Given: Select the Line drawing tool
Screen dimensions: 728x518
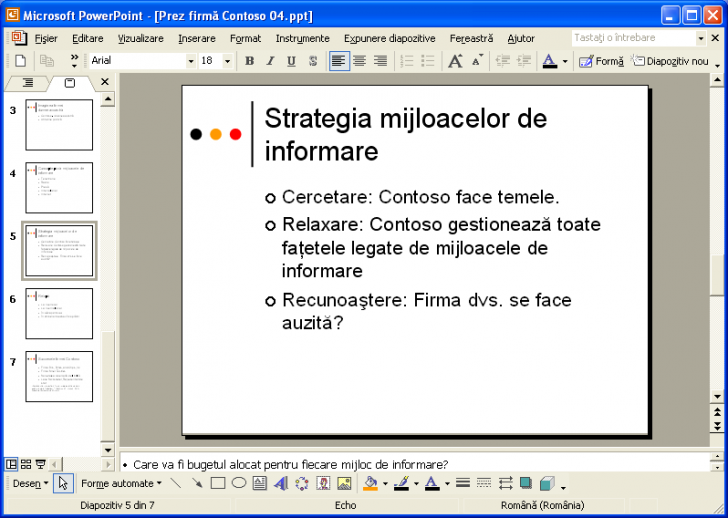Looking at the screenshot, I should pyautogui.click(x=176, y=484).
